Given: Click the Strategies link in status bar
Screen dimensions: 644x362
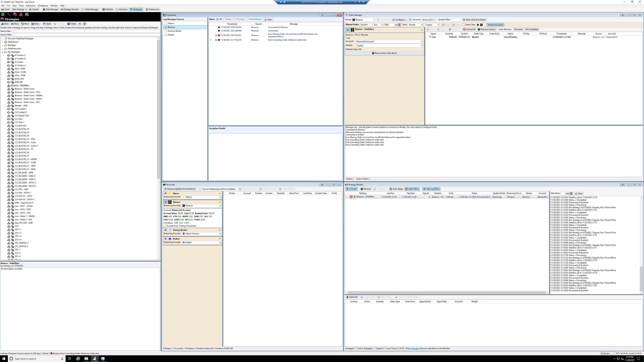Looking at the screenshot, I should [415, 348].
